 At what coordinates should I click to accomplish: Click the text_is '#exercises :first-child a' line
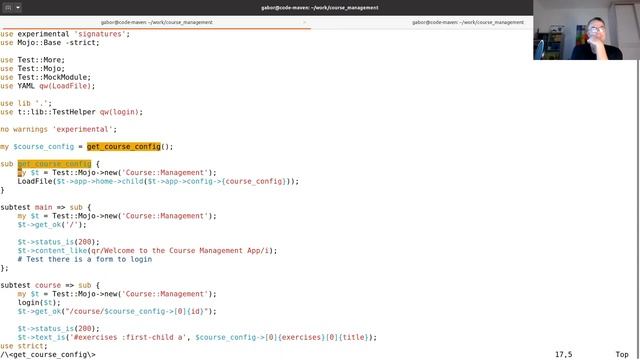(197, 337)
